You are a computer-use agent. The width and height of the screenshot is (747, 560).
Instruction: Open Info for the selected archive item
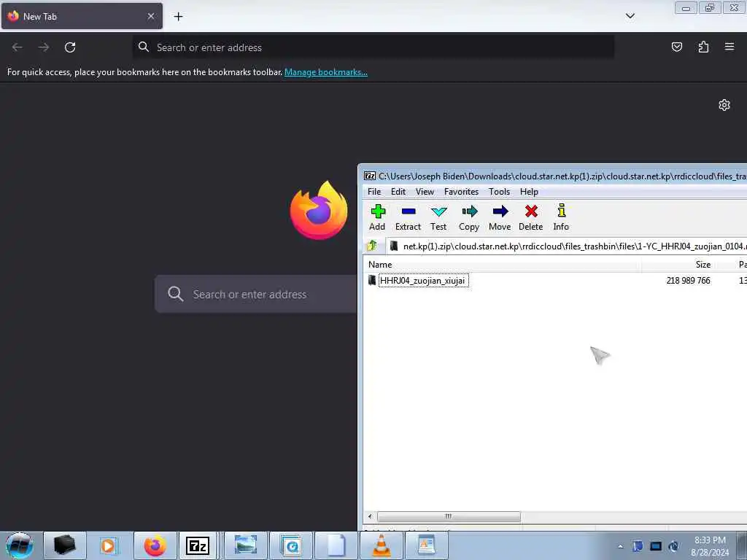coord(561,217)
